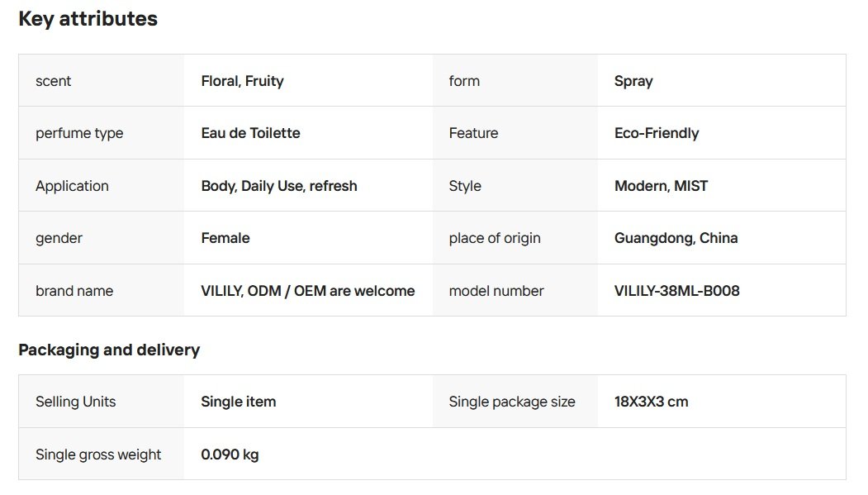Viewport: 868px width, 495px height.
Task: Click the Key attributes heading
Action: [88, 18]
